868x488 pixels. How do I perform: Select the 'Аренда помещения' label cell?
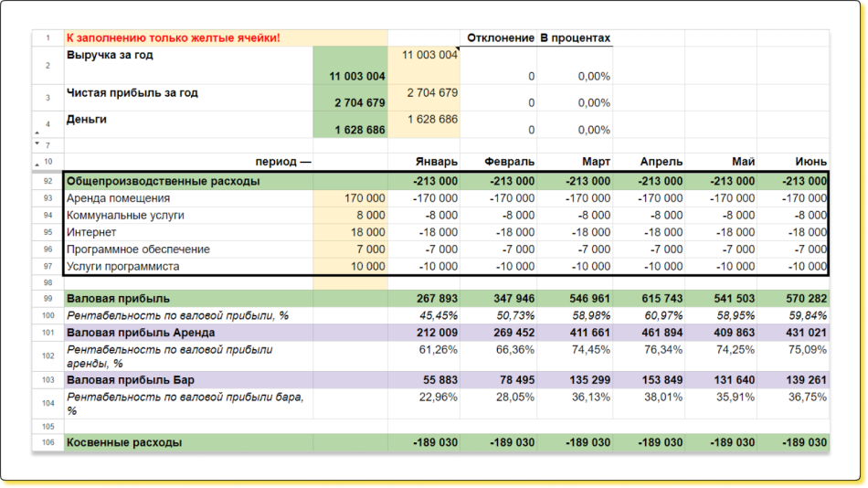coord(188,198)
